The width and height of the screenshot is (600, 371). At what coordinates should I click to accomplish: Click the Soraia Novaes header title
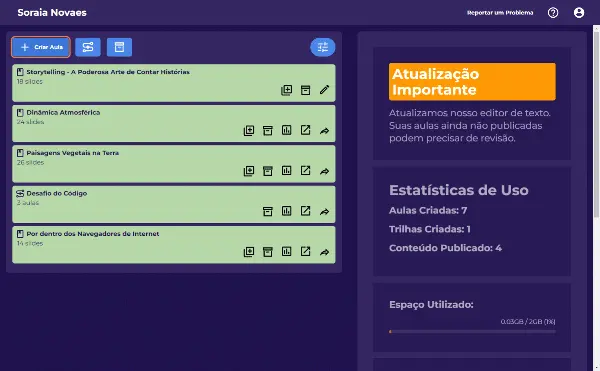(x=52, y=13)
